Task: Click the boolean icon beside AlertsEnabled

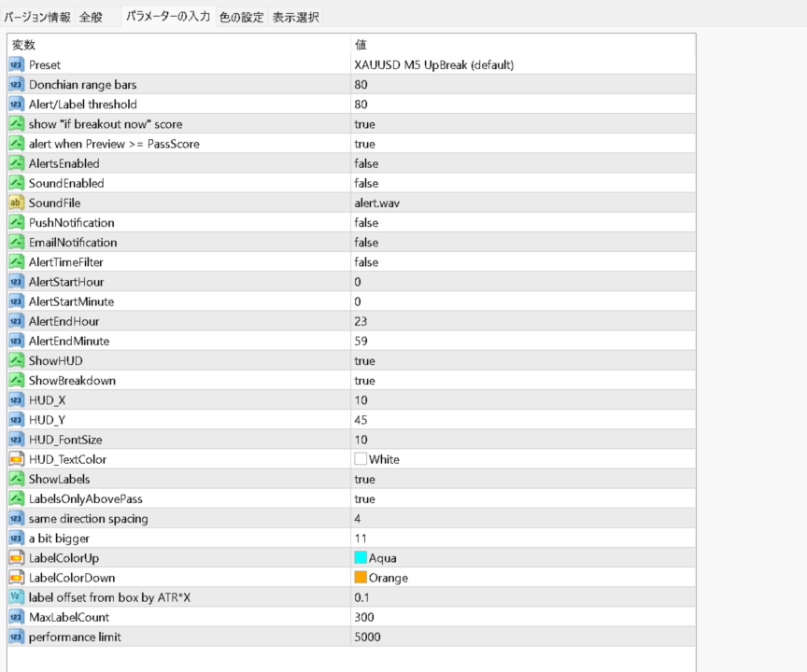Action: (x=16, y=163)
